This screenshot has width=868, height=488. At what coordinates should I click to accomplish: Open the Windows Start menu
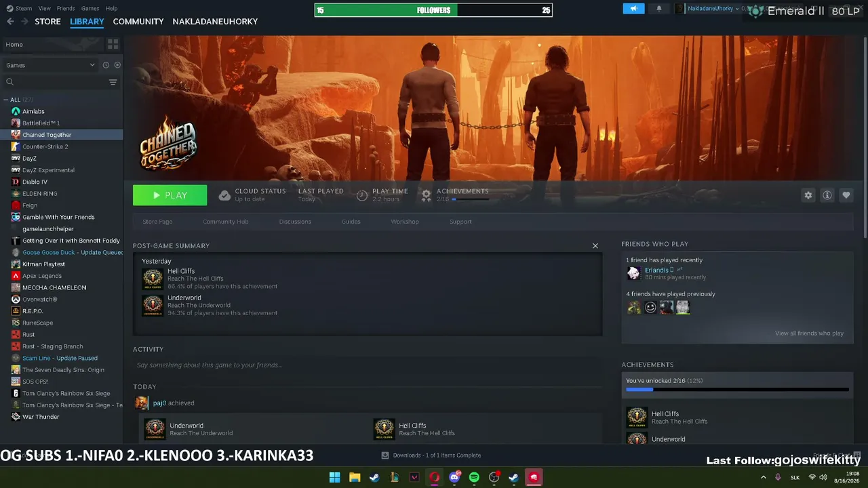[334, 477]
